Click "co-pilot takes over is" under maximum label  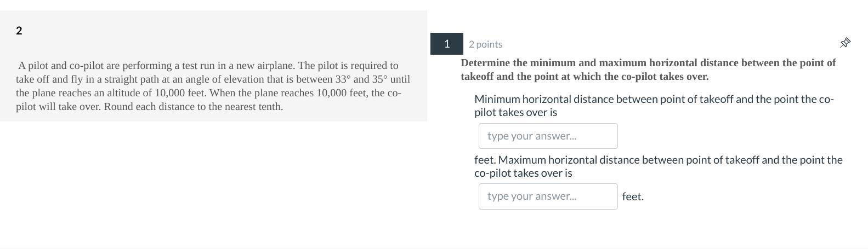click(523, 173)
